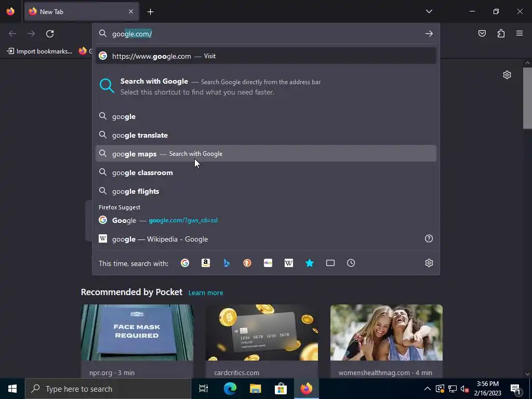Search this time with Google icon

click(185, 263)
